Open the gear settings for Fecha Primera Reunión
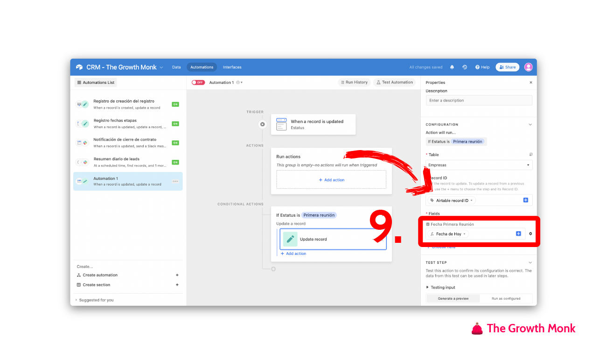The image size is (607, 364). (530, 234)
